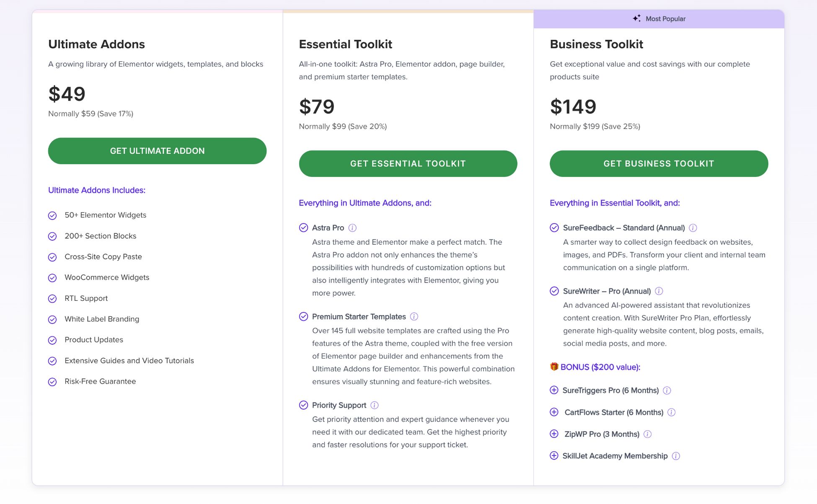Open info icon next to CartFlows Starter
The width and height of the screenshot is (817, 504).
point(672,412)
